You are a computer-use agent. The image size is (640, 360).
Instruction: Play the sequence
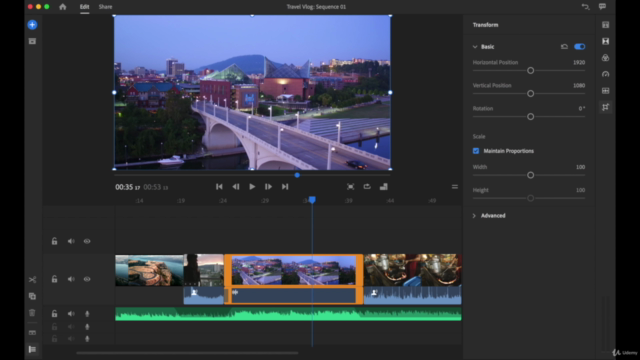[252, 187]
